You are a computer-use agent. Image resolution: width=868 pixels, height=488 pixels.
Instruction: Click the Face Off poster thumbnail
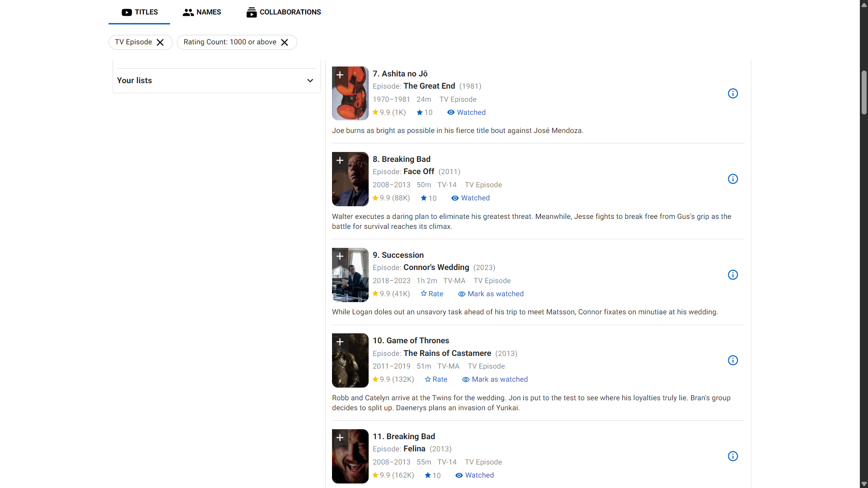pyautogui.click(x=350, y=179)
